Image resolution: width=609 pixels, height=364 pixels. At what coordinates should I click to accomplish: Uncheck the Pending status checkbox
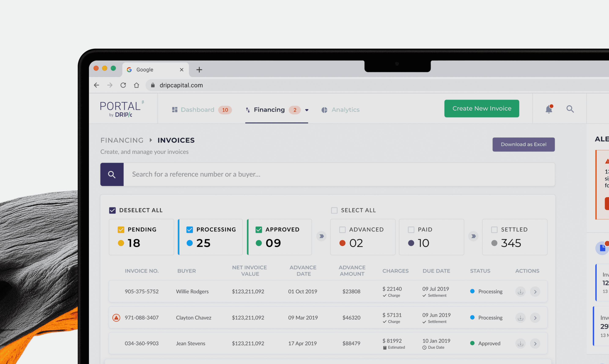(x=121, y=230)
